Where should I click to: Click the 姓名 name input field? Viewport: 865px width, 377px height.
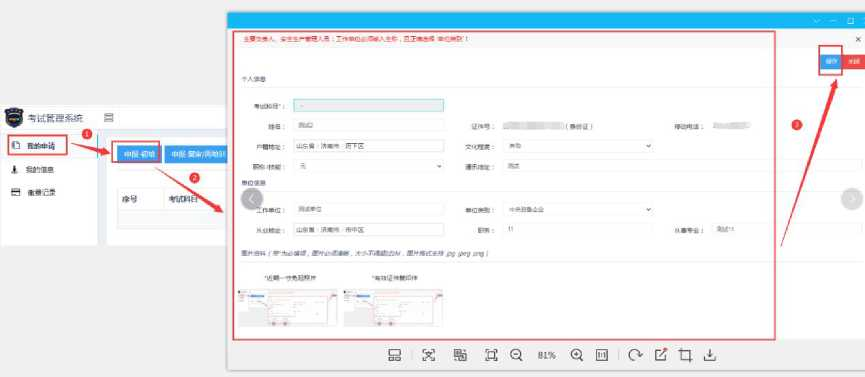pos(369,126)
